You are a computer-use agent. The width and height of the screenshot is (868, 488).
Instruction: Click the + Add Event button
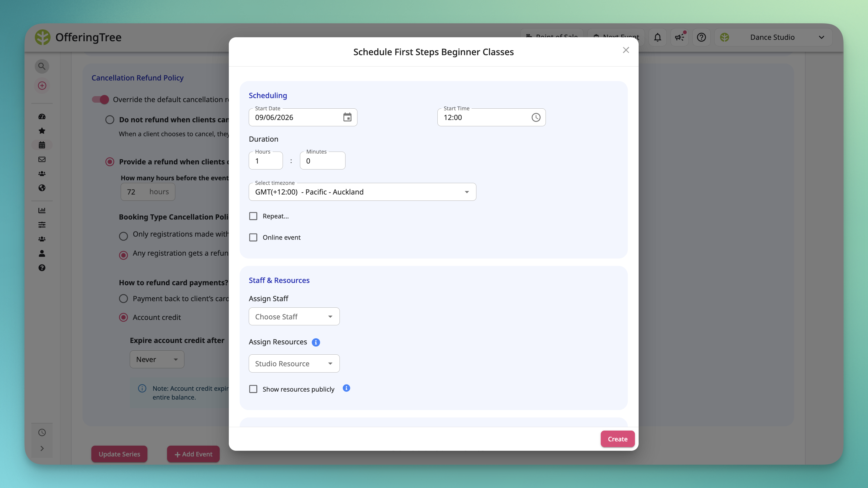coord(193,454)
